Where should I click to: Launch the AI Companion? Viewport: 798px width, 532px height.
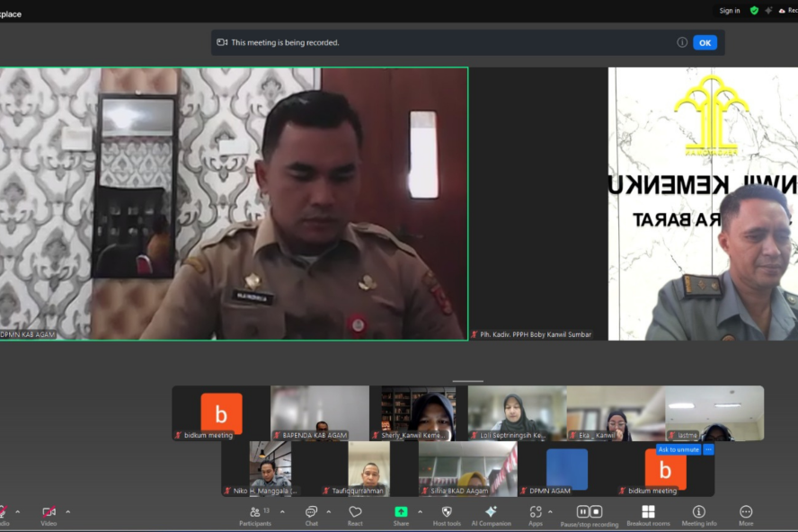(x=491, y=513)
